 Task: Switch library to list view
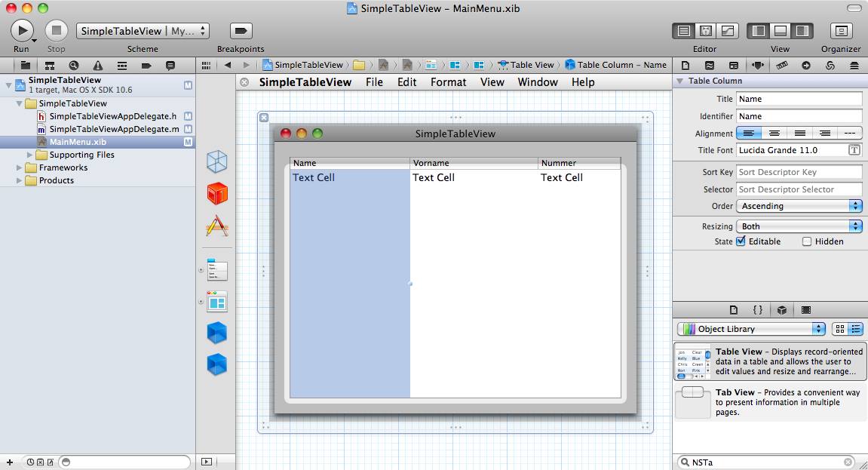point(856,329)
